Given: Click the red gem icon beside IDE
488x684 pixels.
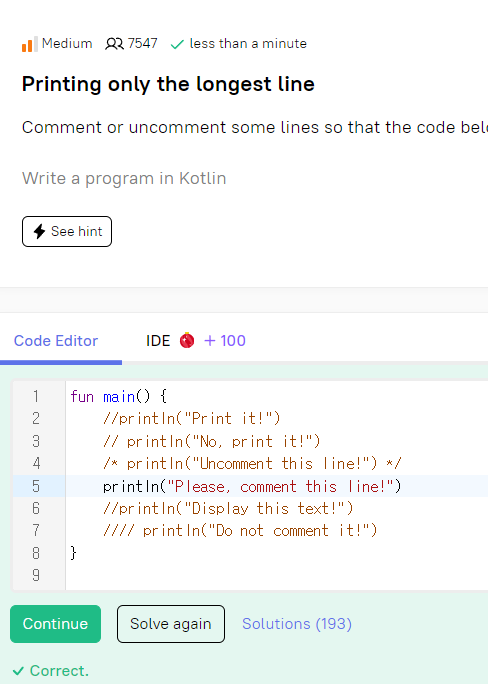Looking at the screenshot, I should pos(187,340).
